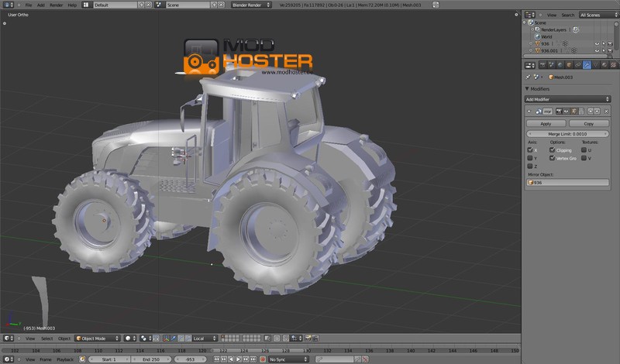
Task: Play the animation in reverse
Action: click(231, 359)
